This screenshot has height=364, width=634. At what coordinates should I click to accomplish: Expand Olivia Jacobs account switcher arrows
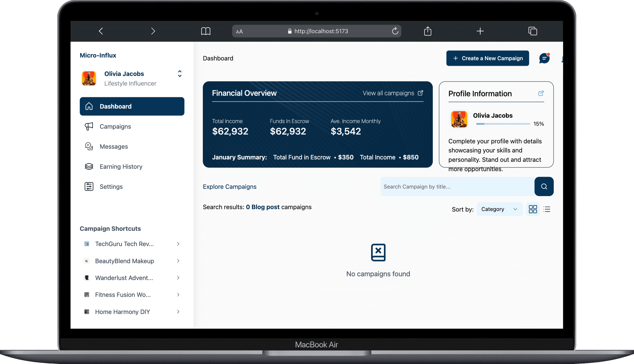click(180, 74)
